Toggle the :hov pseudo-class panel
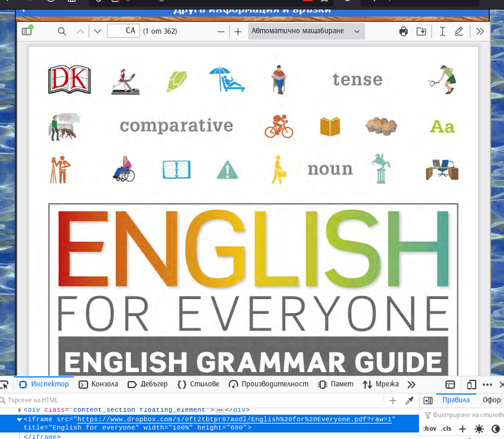504x439 pixels. click(x=430, y=429)
